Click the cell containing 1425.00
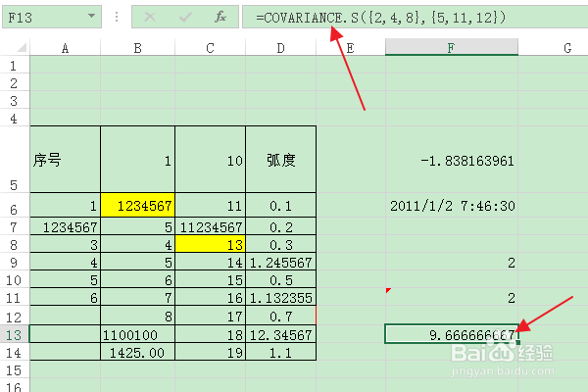Screen dimensions: 588x392 coord(137,352)
